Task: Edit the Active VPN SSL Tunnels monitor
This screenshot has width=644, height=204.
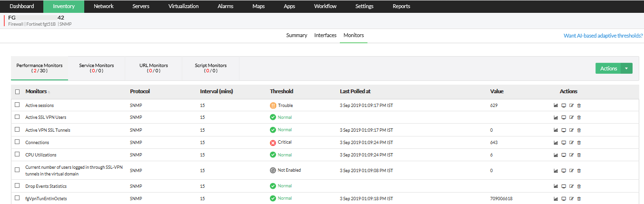Action: (571, 130)
